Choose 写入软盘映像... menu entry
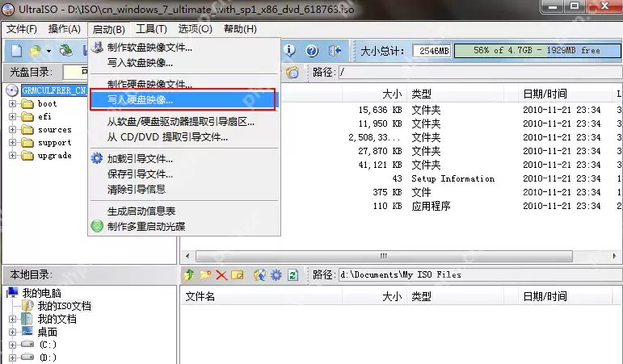 [184, 63]
